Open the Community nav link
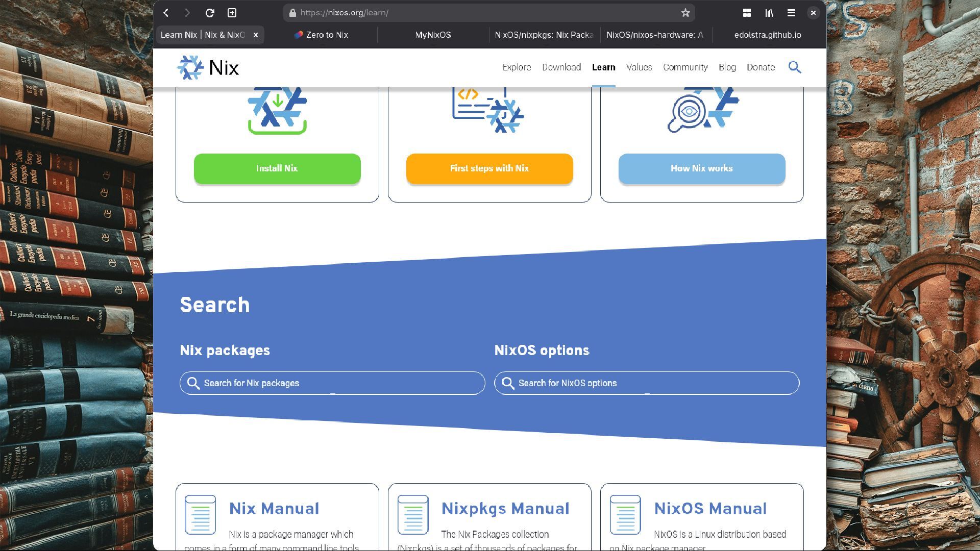 [x=685, y=67]
